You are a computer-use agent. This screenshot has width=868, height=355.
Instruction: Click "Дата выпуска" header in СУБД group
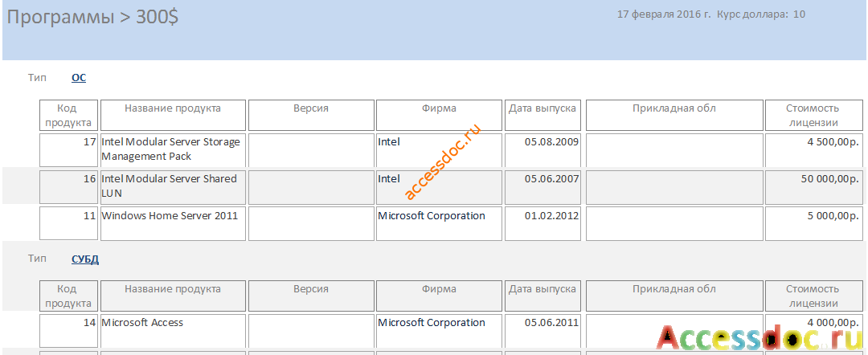tap(542, 296)
